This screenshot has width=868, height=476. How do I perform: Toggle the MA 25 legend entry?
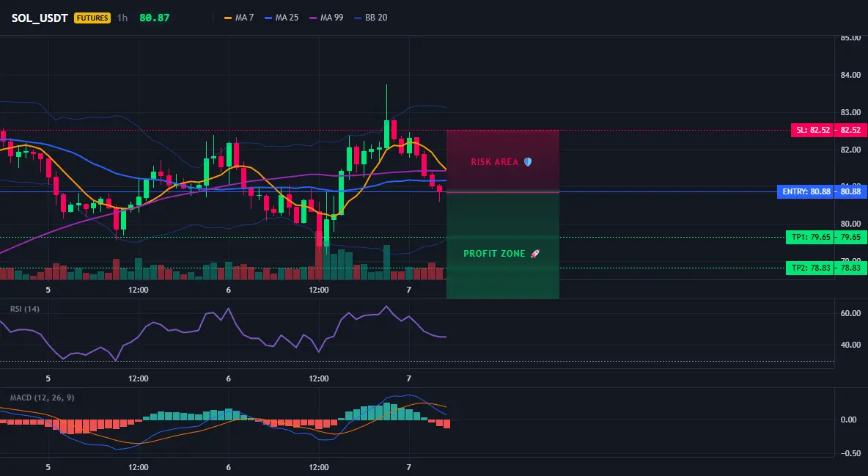[x=282, y=18]
